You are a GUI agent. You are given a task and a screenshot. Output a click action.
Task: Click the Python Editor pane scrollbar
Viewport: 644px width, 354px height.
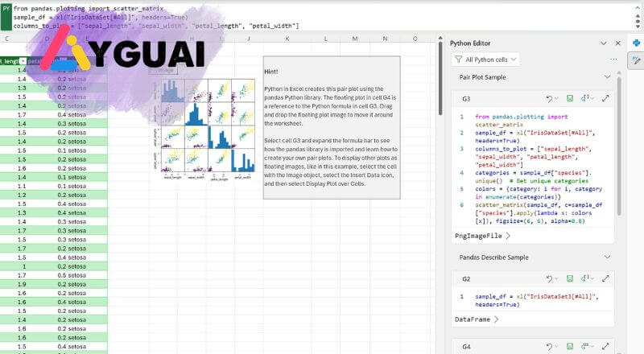coord(619,146)
